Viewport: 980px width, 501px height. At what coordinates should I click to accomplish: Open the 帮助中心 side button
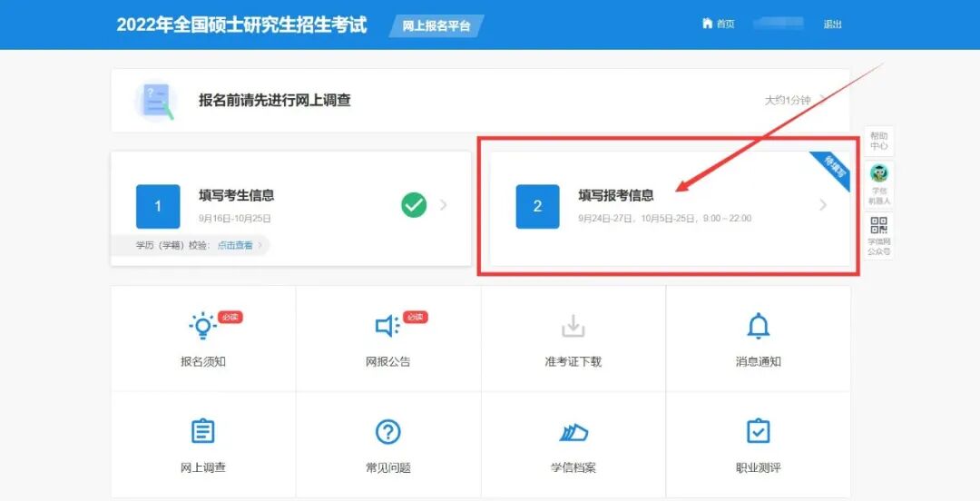click(x=878, y=141)
